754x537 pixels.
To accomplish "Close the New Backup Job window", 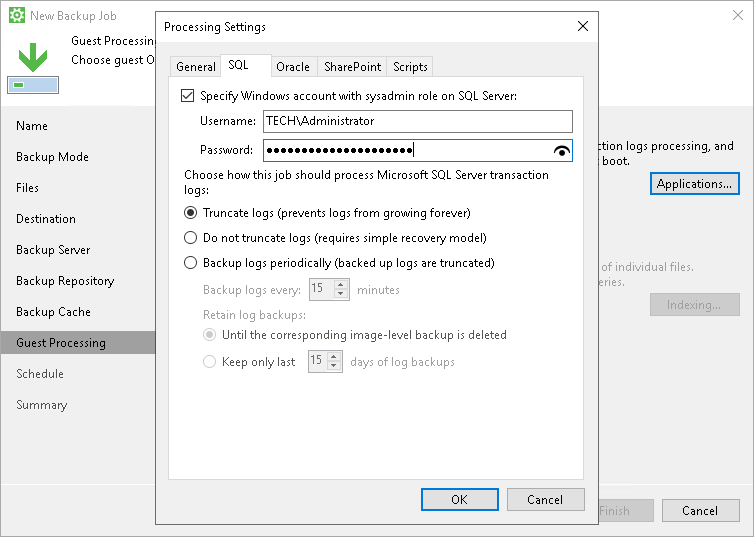I will [x=738, y=15].
